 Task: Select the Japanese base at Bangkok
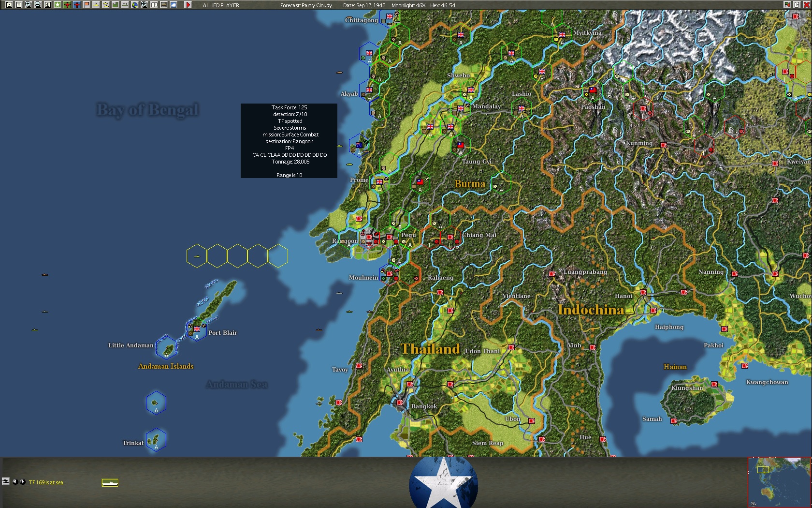400,403
